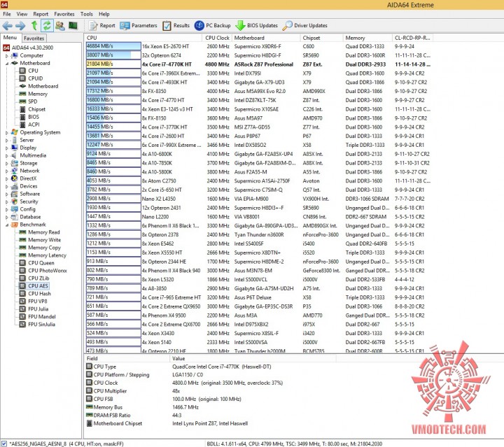Click the green Up arrow icon
This screenshot has height=447, width=504.
tap(34, 25)
